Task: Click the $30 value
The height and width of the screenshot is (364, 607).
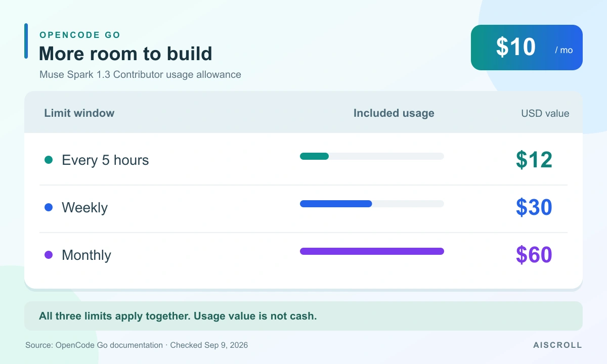Action: [534, 207]
